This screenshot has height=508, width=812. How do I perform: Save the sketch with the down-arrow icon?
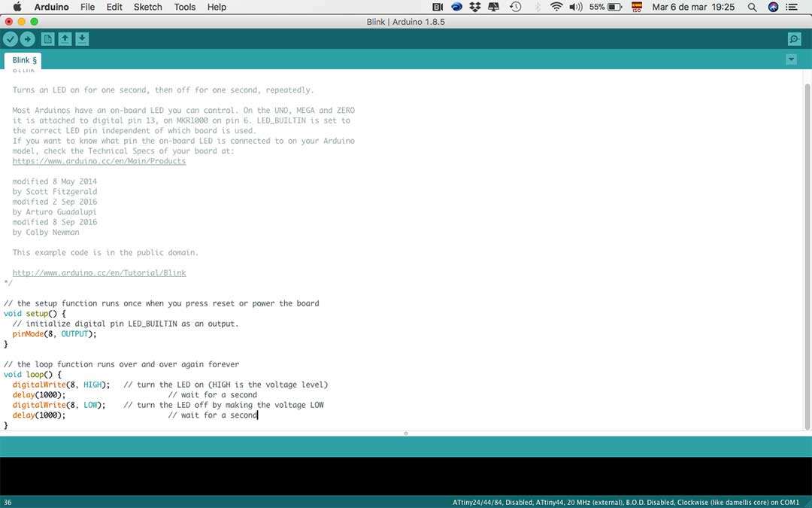[82, 39]
